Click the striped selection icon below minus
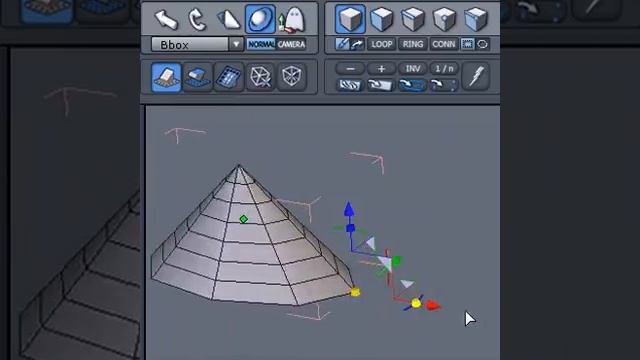This screenshot has height=360, width=640. (350, 85)
